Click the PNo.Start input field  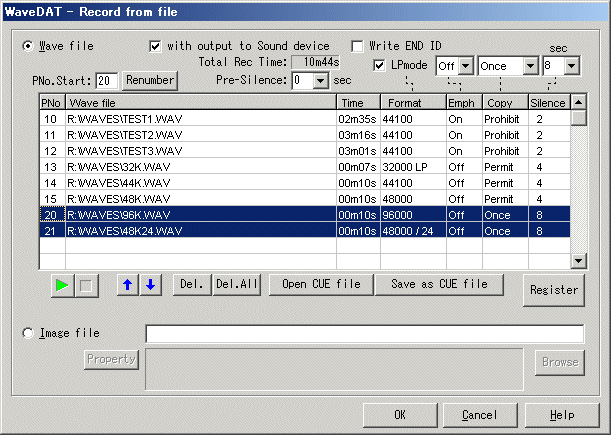point(107,80)
